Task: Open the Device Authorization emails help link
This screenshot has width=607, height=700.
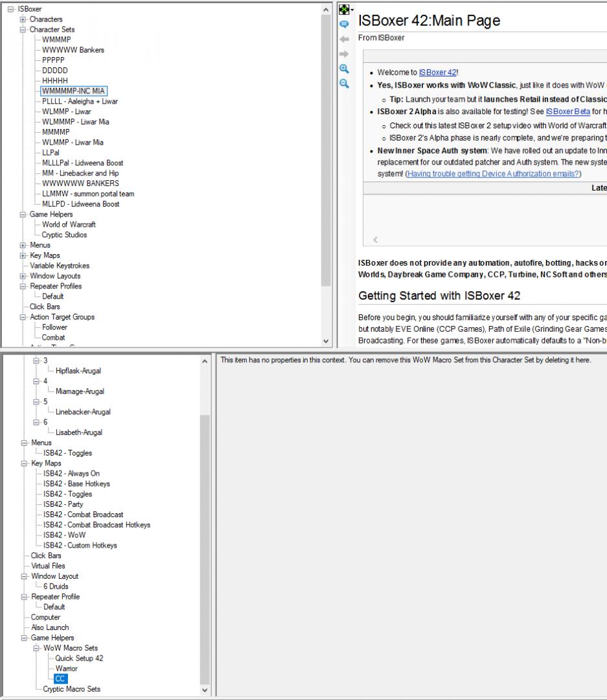Action: click(493, 174)
